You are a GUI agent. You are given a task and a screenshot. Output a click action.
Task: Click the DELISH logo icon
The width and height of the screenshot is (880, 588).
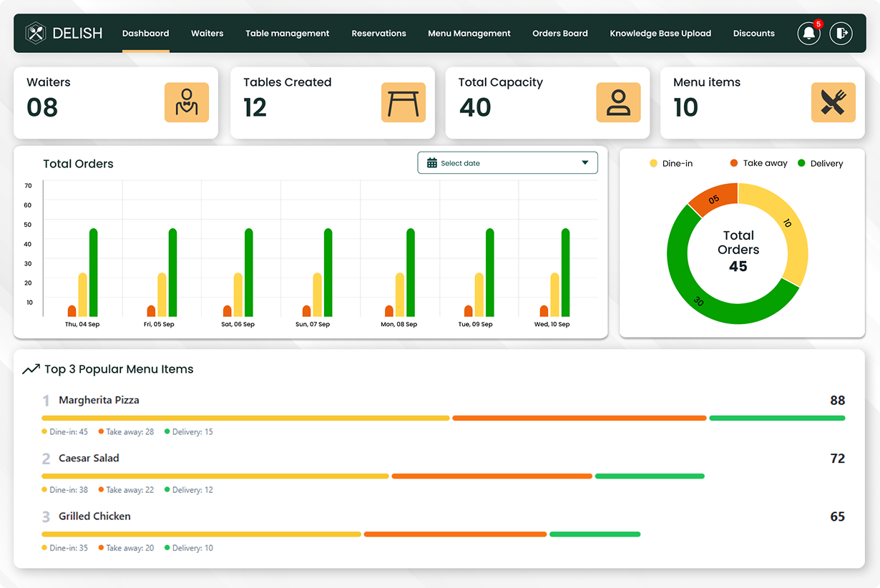point(36,33)
